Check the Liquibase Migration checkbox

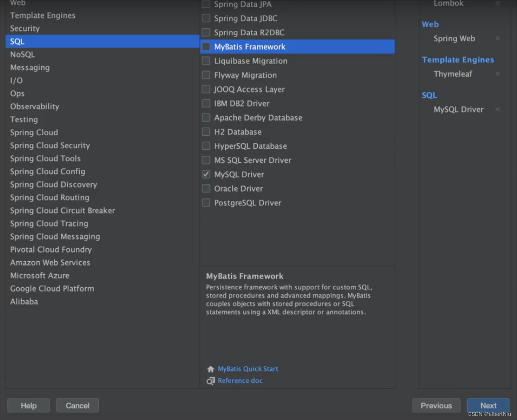tap(206, 61)
